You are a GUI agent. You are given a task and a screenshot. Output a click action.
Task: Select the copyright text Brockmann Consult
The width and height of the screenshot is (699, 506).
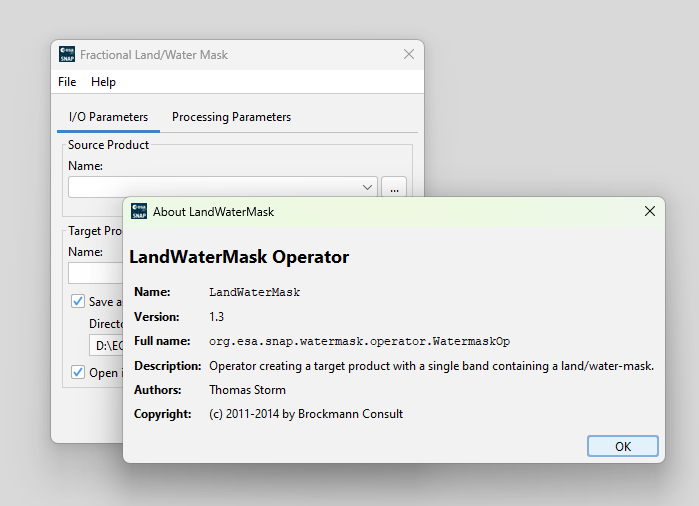[350, 414]
